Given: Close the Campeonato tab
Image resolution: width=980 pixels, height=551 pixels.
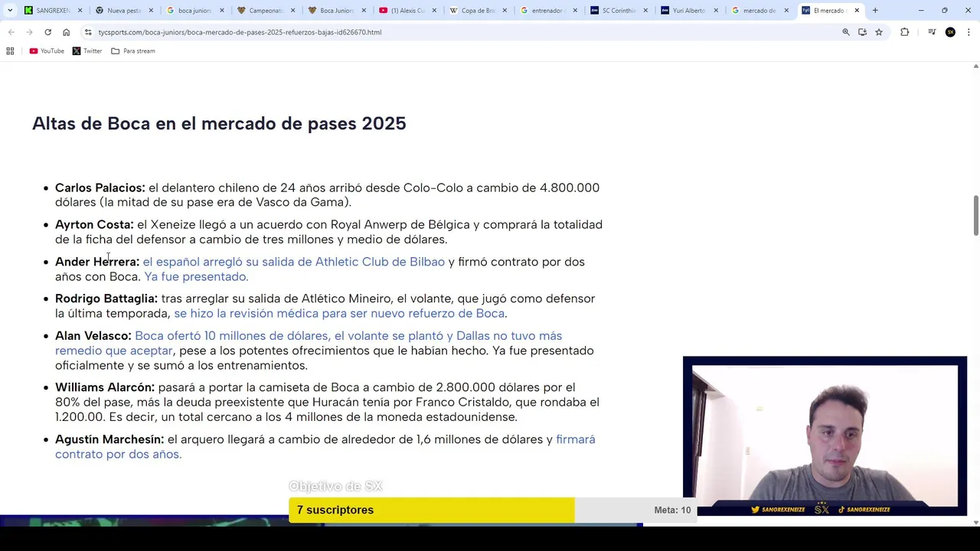Looking at the screenshot, I should click(x=292, y=11).
